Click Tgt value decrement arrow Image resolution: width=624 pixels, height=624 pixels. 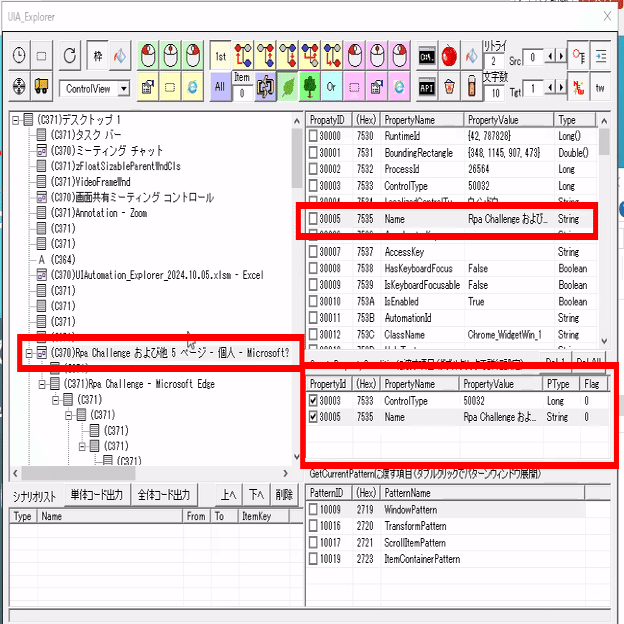tap(550, 87)
